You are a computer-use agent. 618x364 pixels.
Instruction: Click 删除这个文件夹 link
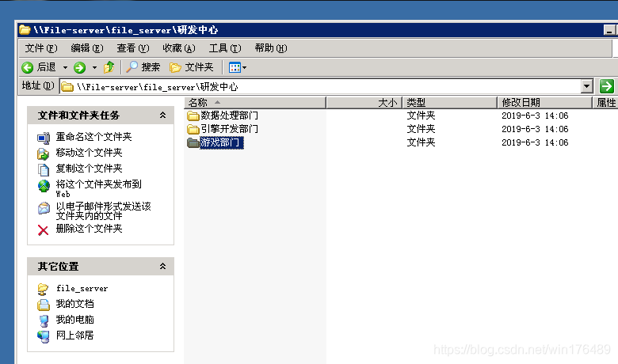tap(89, 228)
